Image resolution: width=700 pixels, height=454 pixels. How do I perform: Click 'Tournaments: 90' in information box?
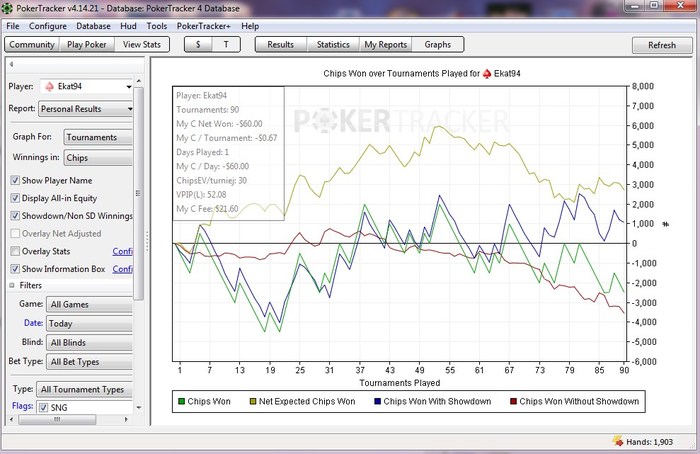208,110
